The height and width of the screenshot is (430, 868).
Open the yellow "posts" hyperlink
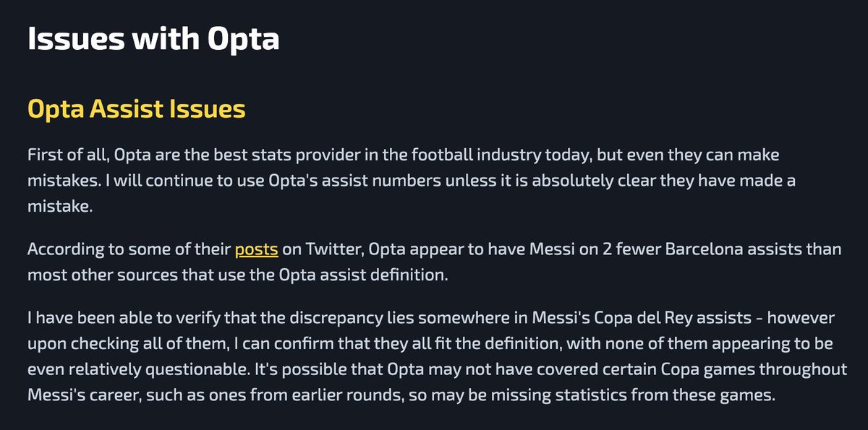point(256,250)
